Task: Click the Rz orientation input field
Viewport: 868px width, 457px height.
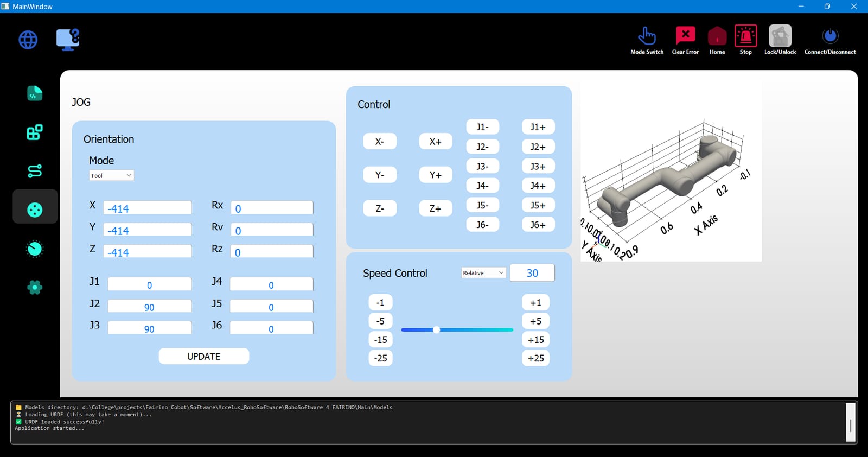Action: pos(272,252)
